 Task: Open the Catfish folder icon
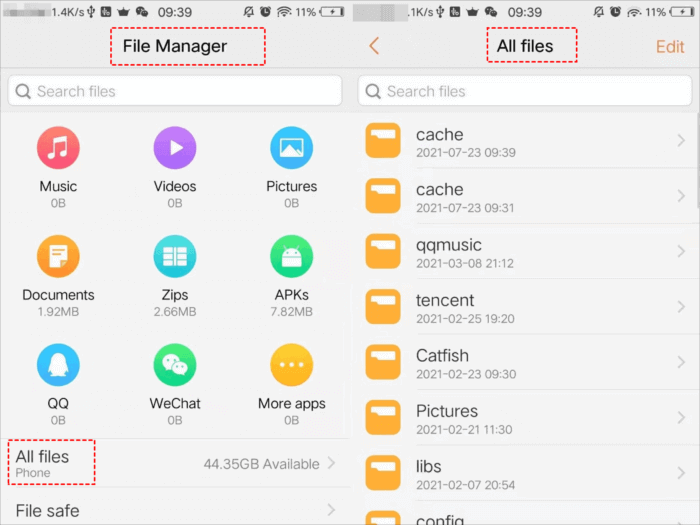383,362
